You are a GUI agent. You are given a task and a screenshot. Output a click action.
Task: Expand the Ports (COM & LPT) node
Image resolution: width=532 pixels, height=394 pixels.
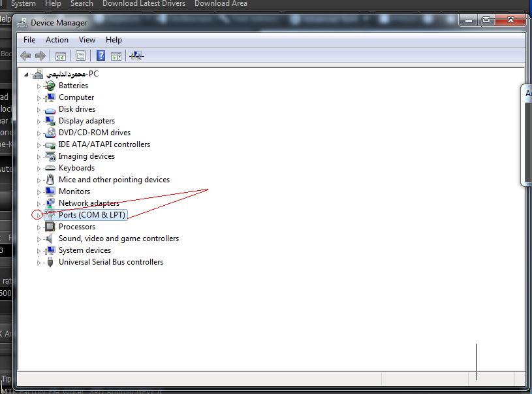(39, 216)
